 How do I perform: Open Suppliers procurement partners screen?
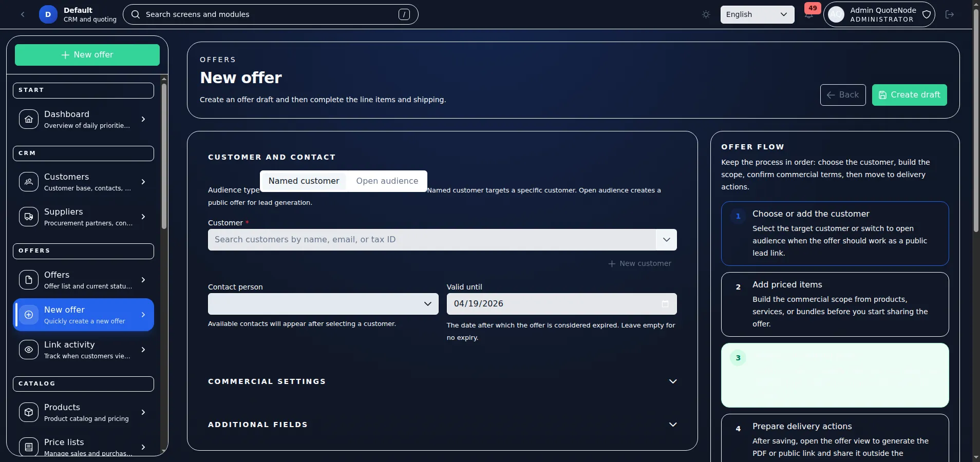(29, 217)
